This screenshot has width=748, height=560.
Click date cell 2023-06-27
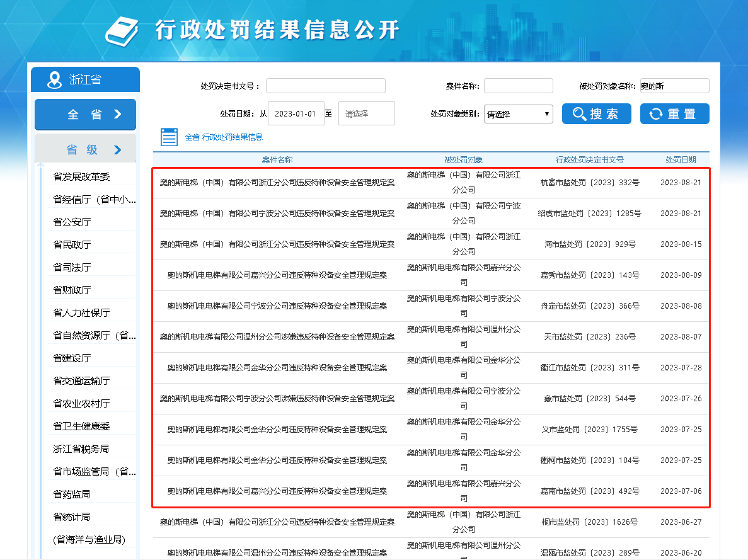(x=681, y=522)
